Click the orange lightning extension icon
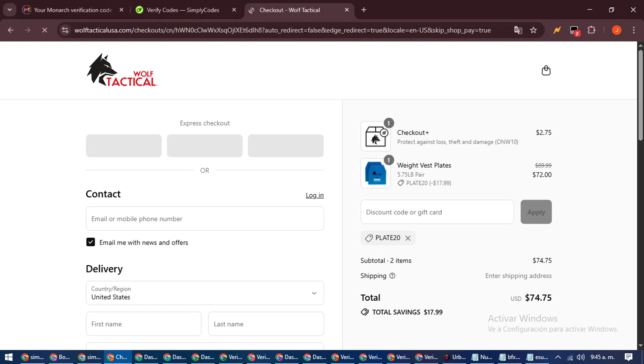This screenshot has width=644, height=364. pos(557,30)
